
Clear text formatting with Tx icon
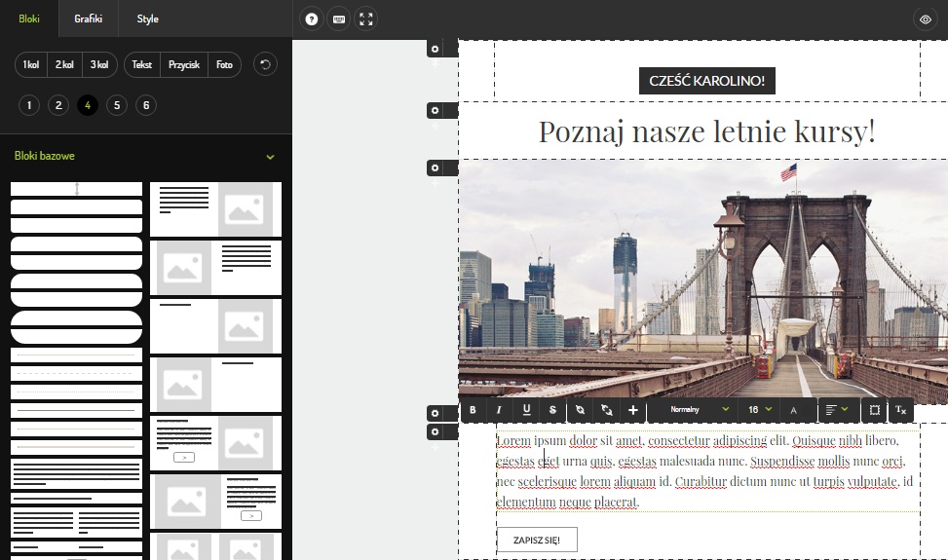coord(900,410)
